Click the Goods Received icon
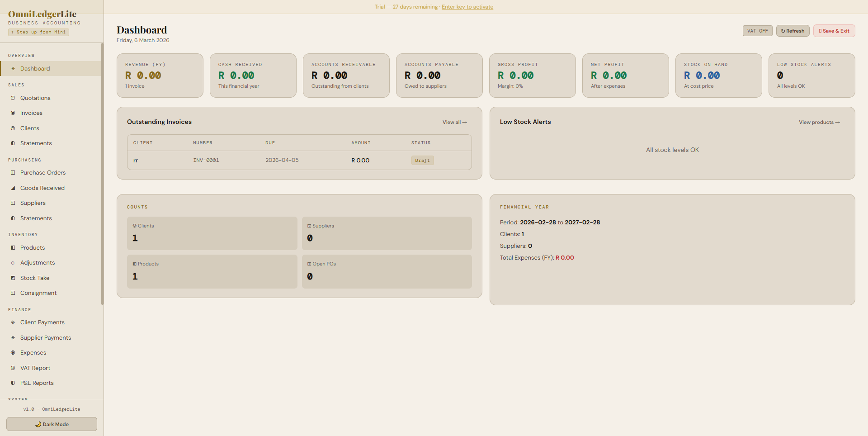The width and height of the screenshot is (868, 436). tap(13, 188)
